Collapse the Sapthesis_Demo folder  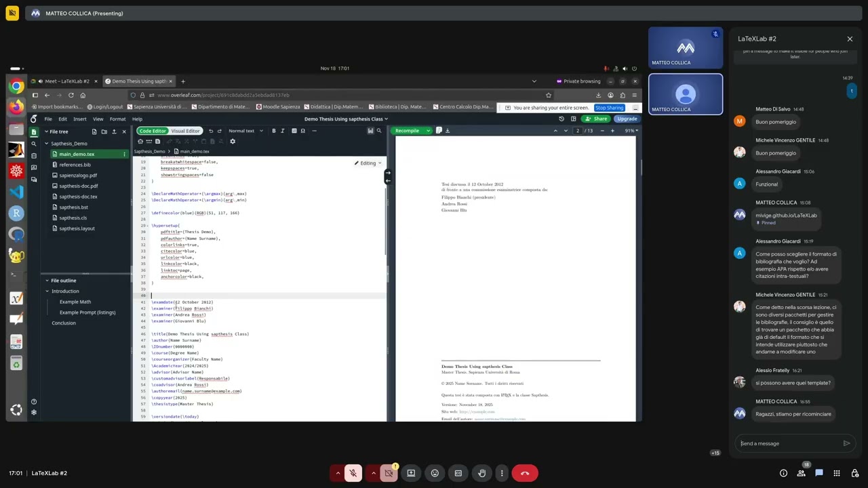click(x=47, y=144)
